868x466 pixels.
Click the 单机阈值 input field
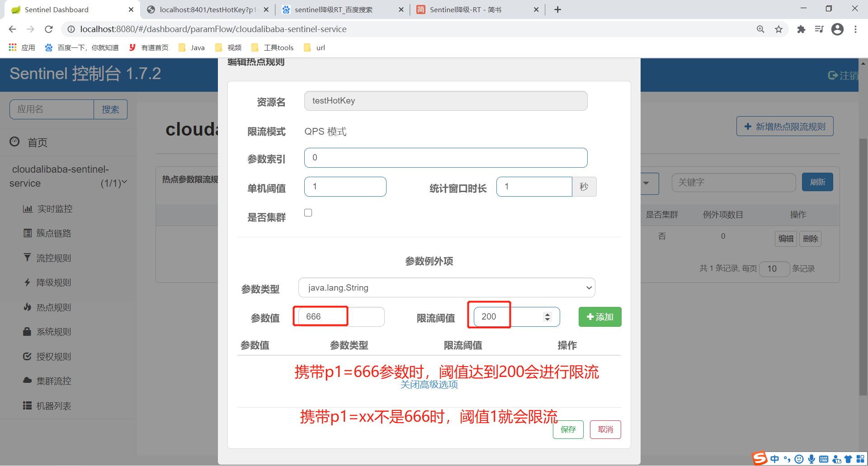tap(345, 187)
